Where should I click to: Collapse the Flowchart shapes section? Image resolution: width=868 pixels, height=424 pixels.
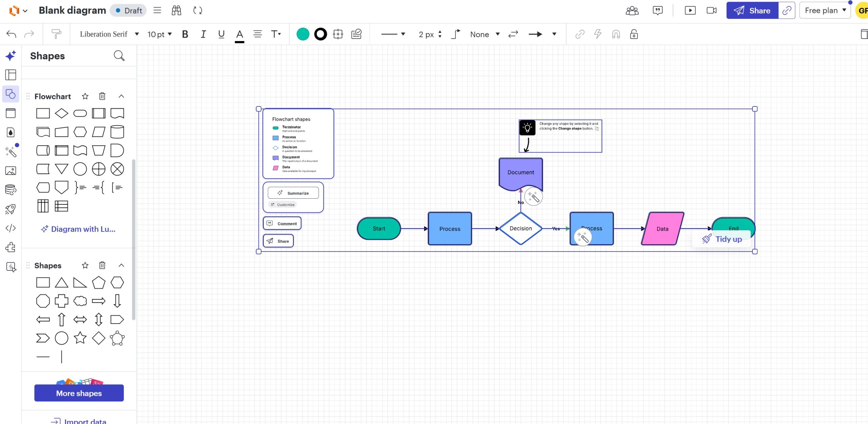point(121,96)
